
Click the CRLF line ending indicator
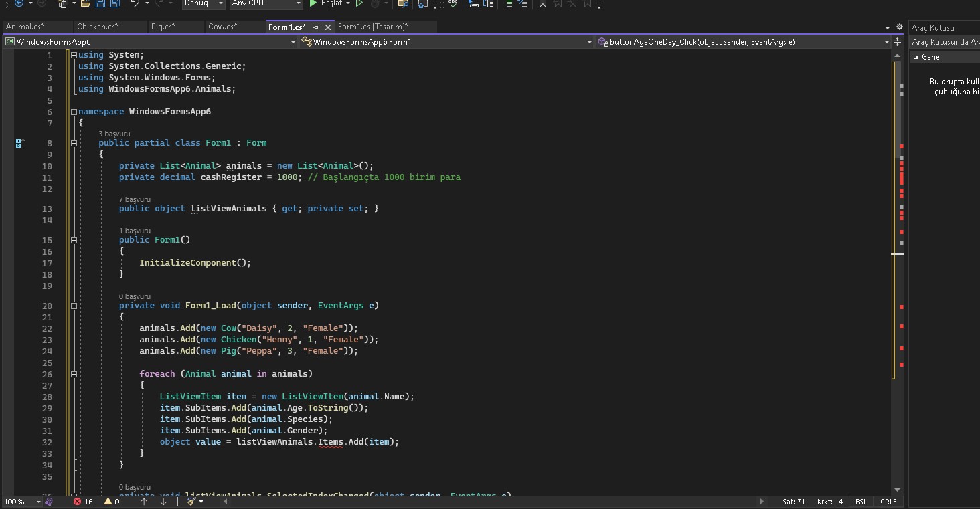click(888, 502)
